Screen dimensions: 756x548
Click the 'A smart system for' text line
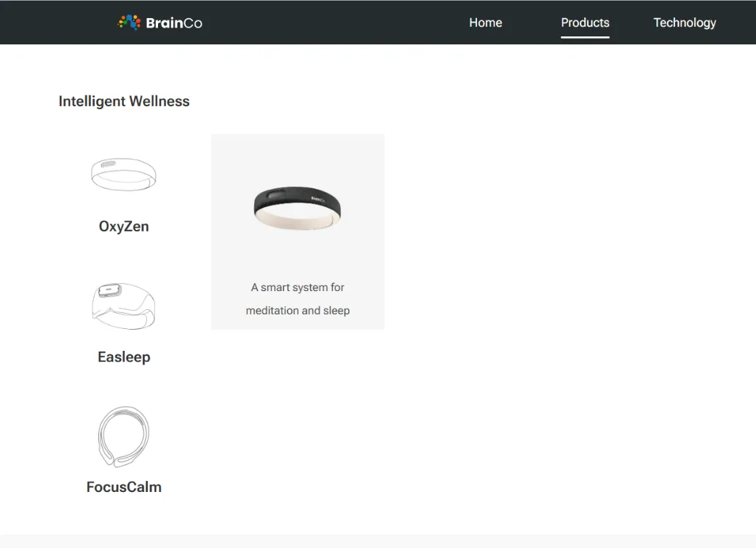[x=297, y=287]
